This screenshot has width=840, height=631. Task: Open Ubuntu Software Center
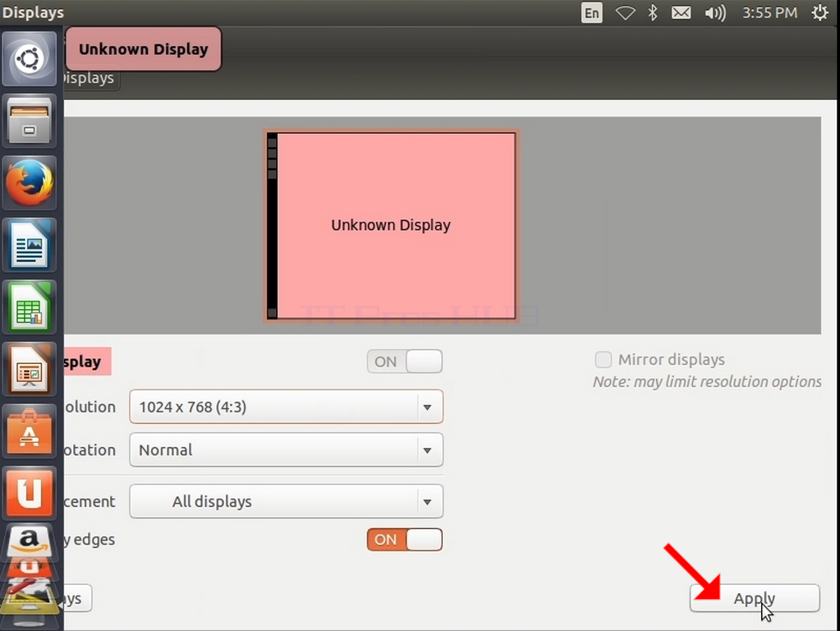(29, 432)
